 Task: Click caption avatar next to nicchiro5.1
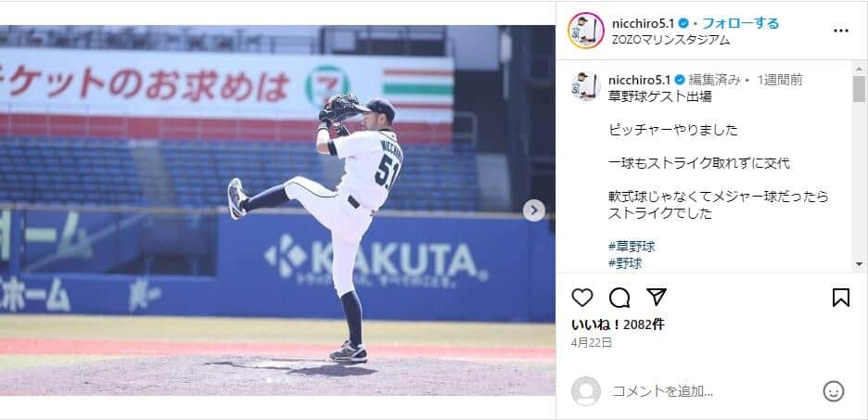click(x=586, y=86)
